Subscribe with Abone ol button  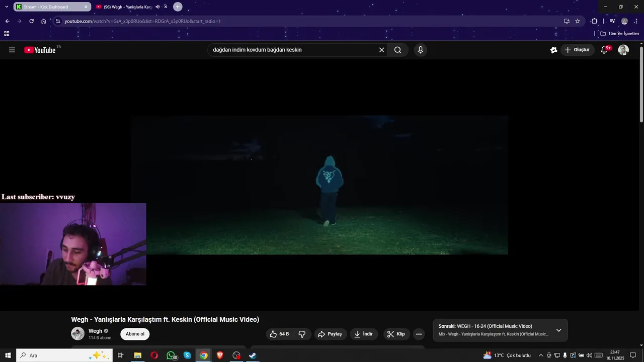click(x=135, y=334)
